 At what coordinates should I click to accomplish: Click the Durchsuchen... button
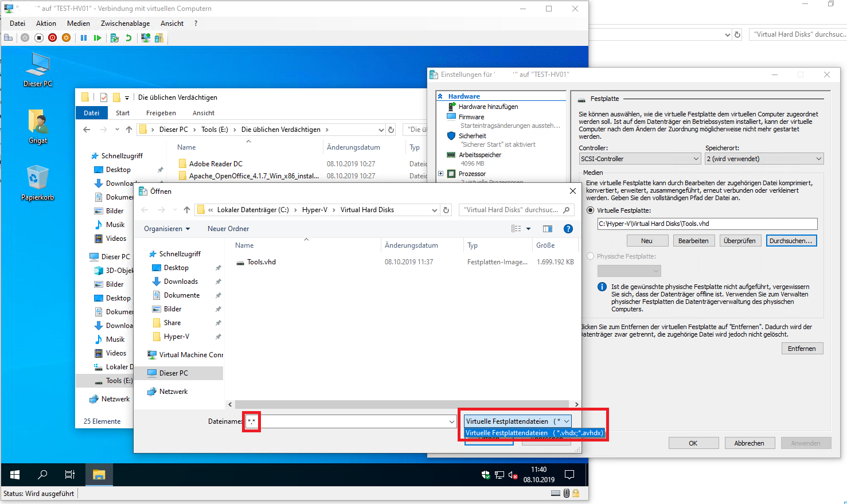pos(791,241)
